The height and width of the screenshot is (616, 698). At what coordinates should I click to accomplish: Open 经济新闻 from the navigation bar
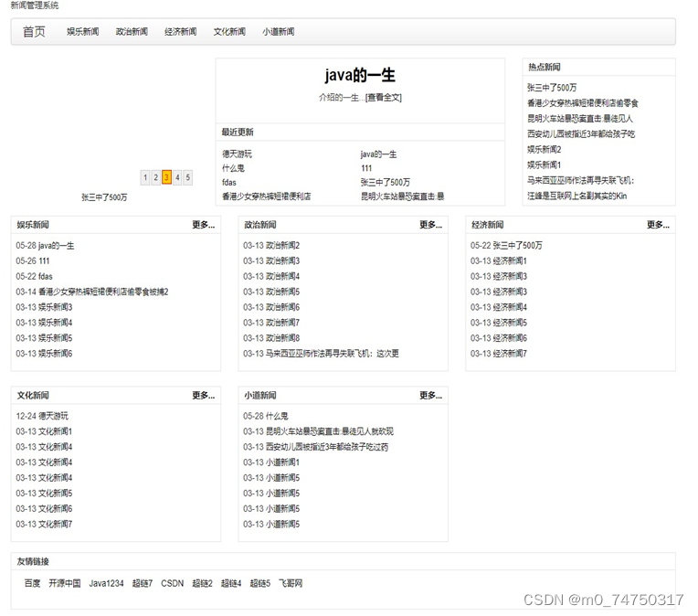click(180, 32)
